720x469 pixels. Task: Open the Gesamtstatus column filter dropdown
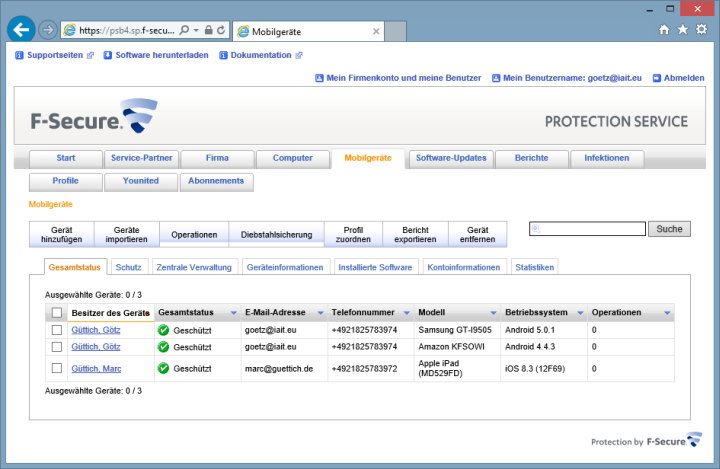(x=233, y=313)
